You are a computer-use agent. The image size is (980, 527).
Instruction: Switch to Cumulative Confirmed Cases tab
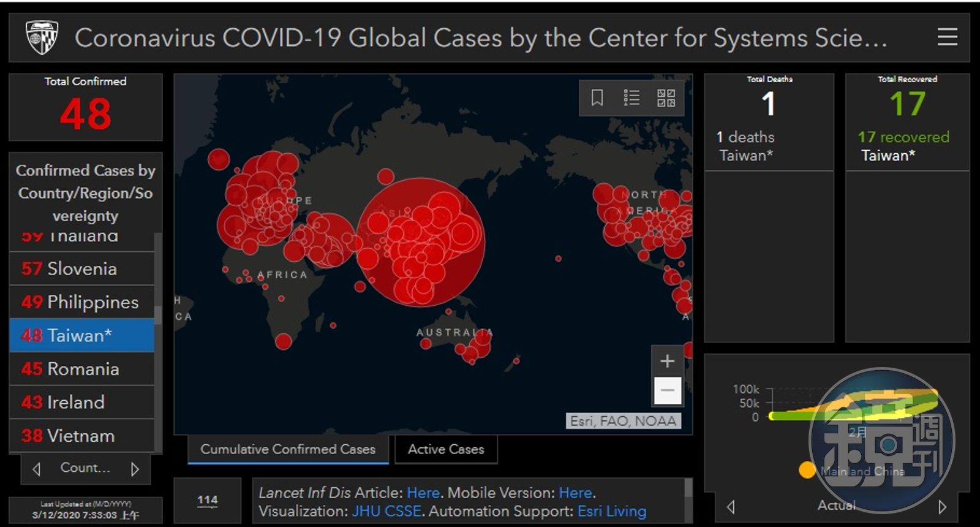[288, 449]
